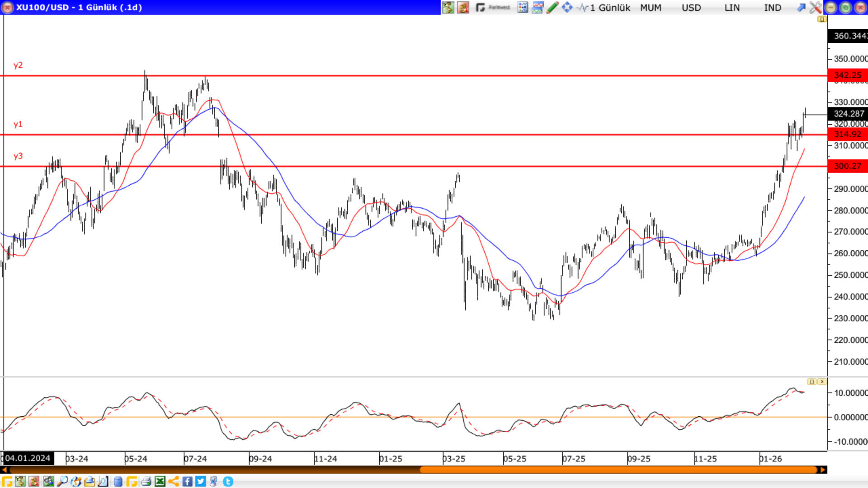The width and height of the screenshot is (868, 488).
Task: Toggle LIN linear scale mode
Action: [732, 8]
